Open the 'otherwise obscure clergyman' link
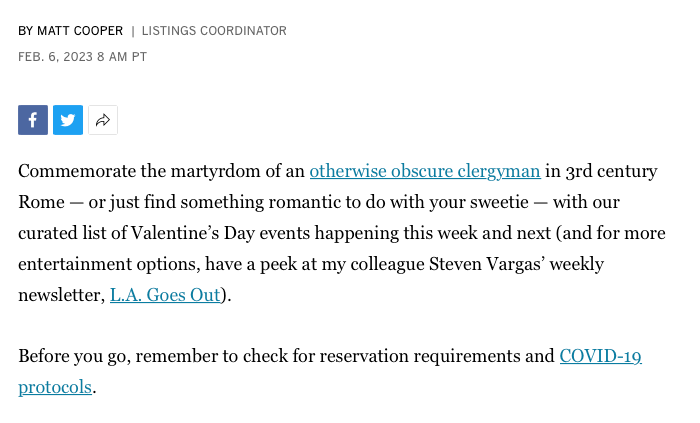 425,171
